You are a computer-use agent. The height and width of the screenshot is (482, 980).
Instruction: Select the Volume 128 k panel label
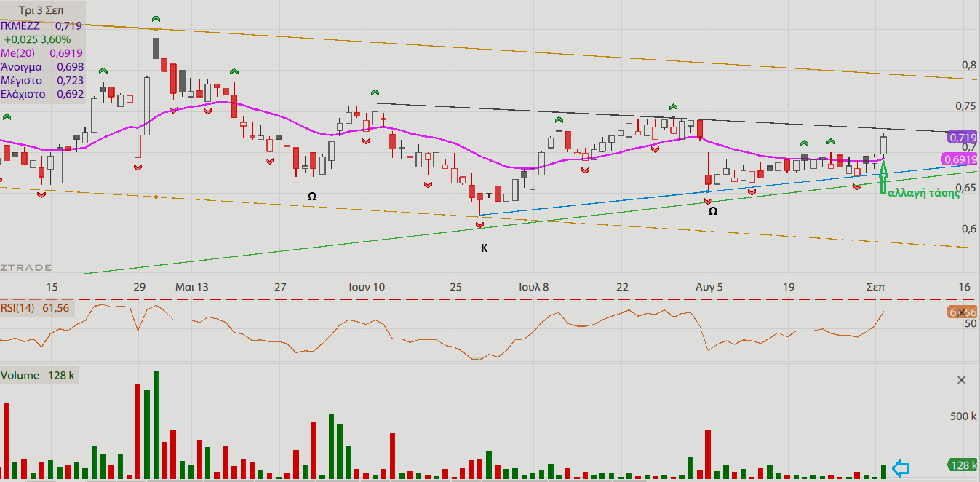point(38,376)
